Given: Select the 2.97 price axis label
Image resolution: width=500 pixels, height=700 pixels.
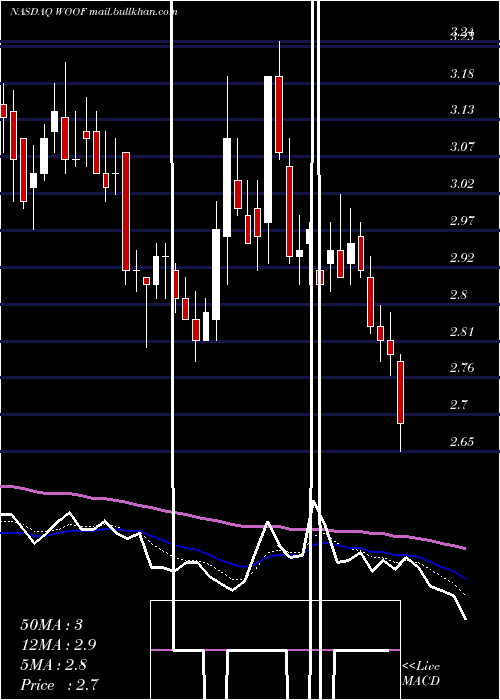Looking at the screenshot, I should coord(462,221).
